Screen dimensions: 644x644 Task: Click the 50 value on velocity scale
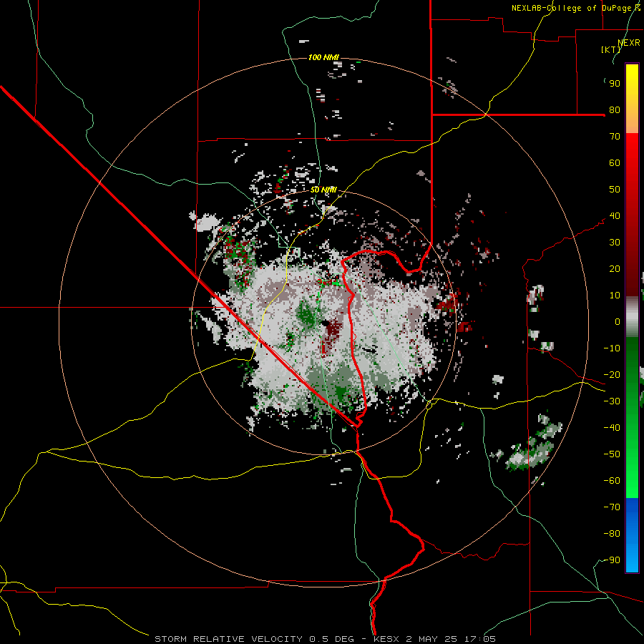pos(615,190)
